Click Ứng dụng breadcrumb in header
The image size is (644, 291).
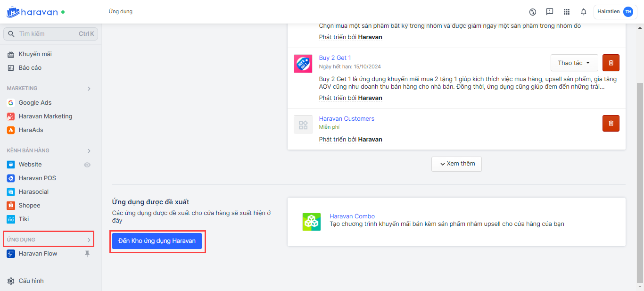(x=120, y=12)
